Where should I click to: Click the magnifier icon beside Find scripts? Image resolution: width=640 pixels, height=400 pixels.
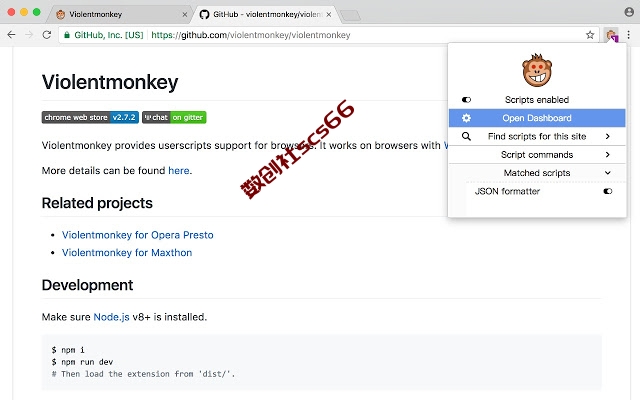(466, 136)
